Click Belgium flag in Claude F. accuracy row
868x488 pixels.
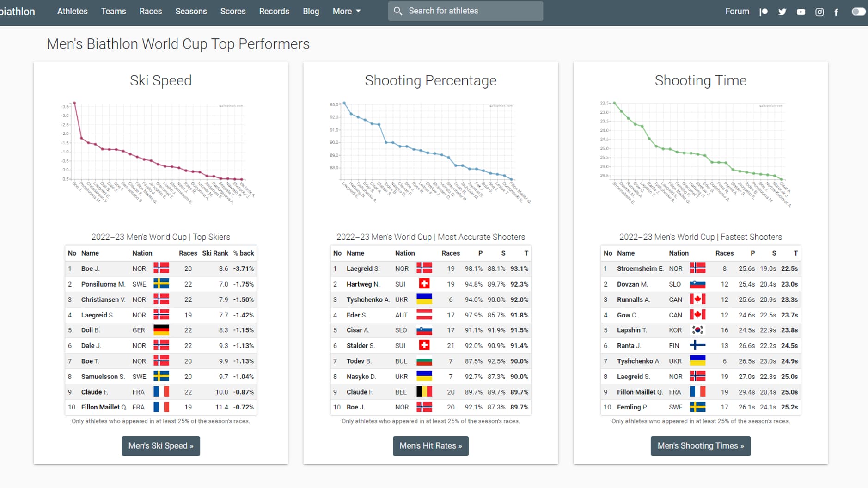point(424,392)
